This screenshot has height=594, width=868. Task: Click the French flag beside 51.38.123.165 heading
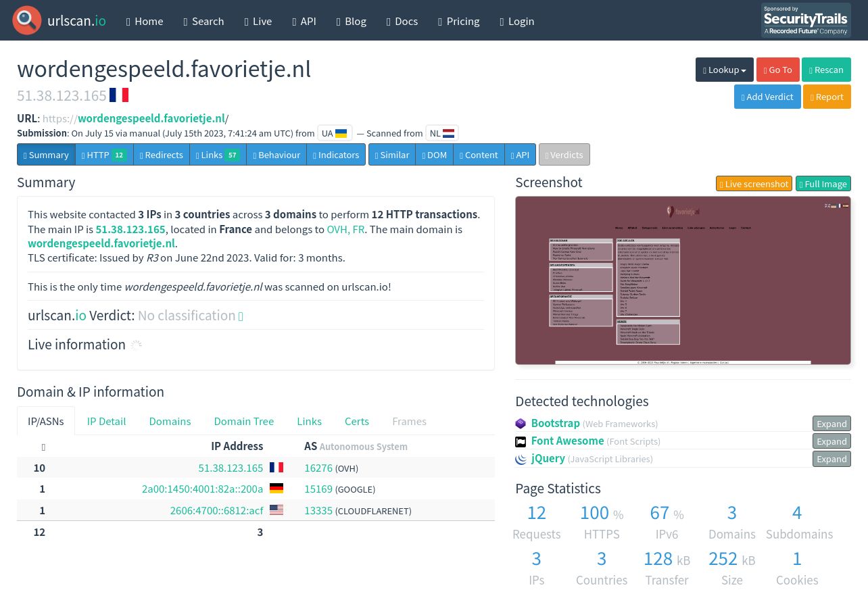(119, 95)
